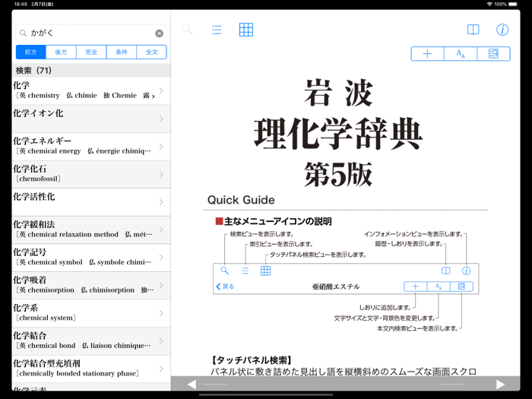Switch to 後方 suffix search tab
This screenshot has width=532, height=399.
point(61,52)
